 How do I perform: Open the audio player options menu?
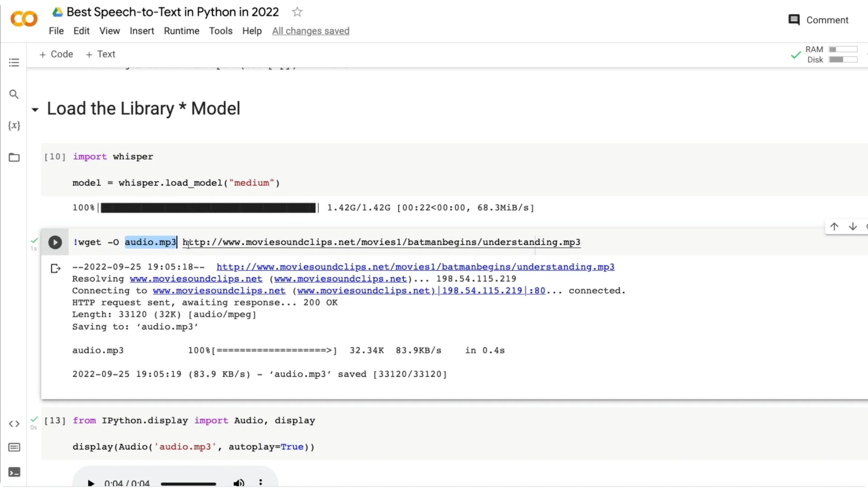coord(261,483)
